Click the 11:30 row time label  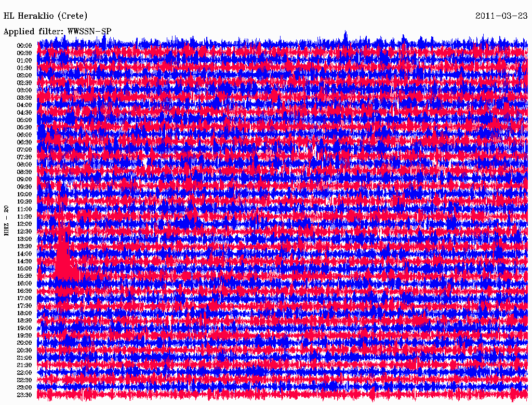tap(24, 217)
